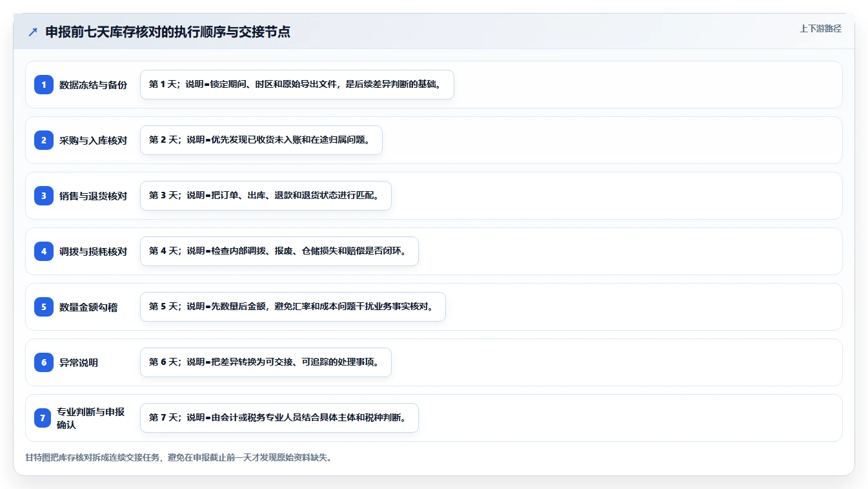Select the 数量金额勾稽 step label
Image resolution: width=868 pixels, height=489 pixels.
coord(88,307)
